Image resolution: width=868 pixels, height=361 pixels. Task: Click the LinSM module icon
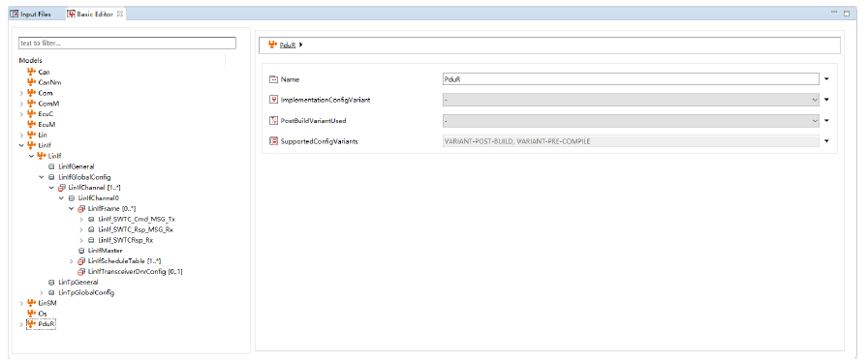point(32,303)
